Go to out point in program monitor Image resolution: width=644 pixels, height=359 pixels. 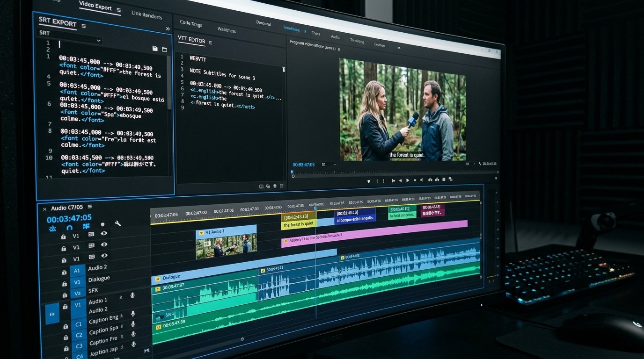[x=422, y=179]
